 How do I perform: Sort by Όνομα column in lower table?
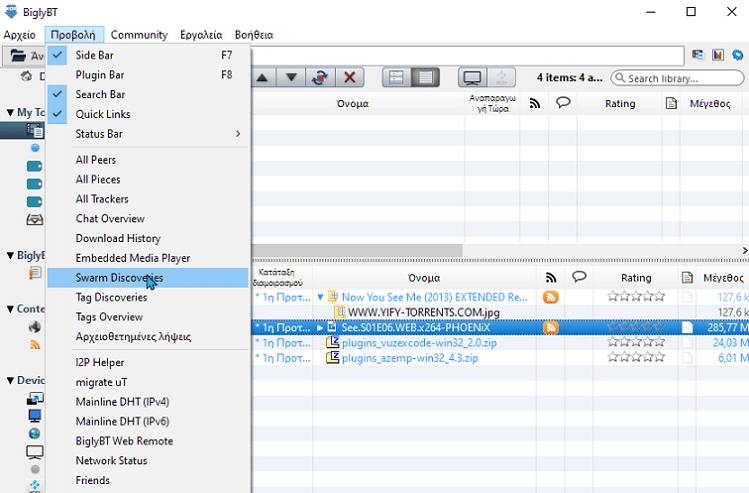pyautogui.click(x=424, y=278)
